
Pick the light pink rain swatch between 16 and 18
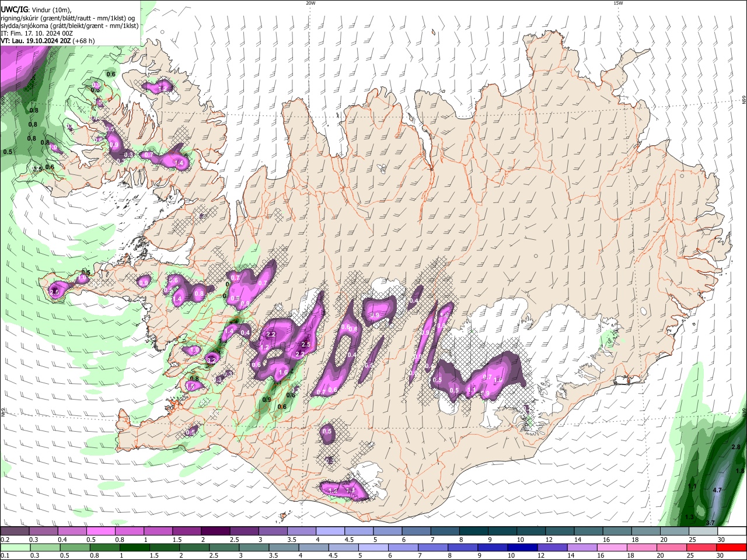612,548
